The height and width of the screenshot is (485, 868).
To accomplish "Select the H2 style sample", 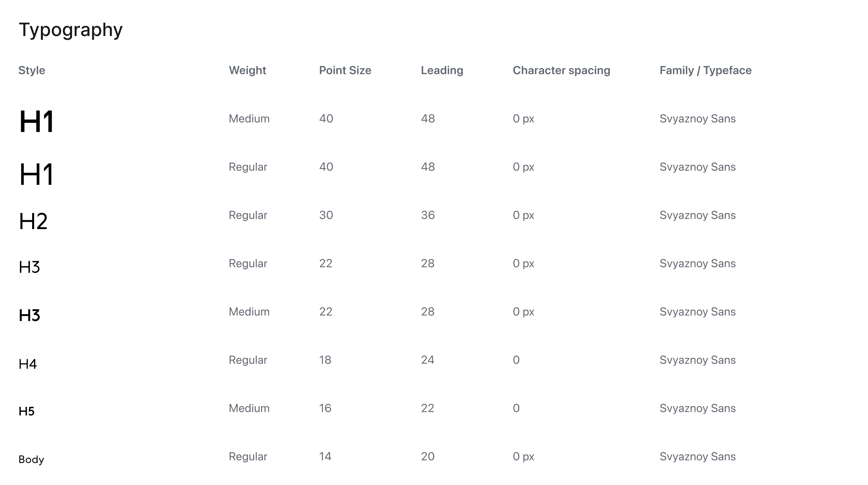I will (x=33, y=221).
